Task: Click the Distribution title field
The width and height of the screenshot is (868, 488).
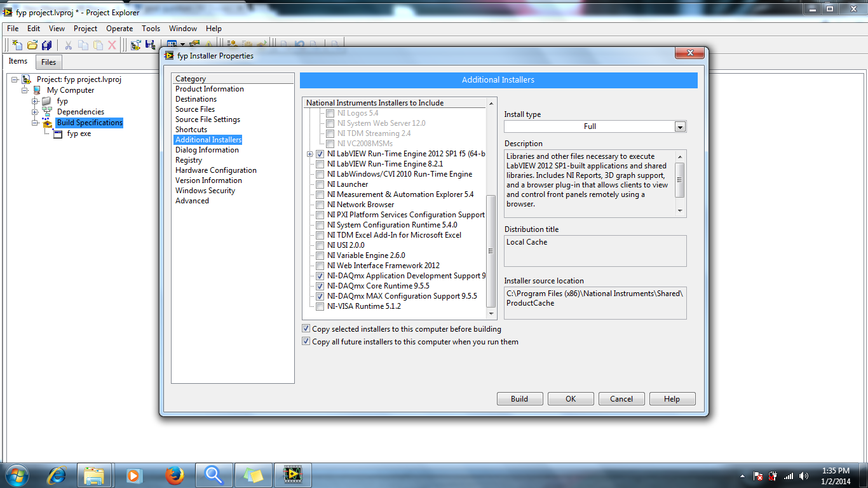Action: point(595,251)
